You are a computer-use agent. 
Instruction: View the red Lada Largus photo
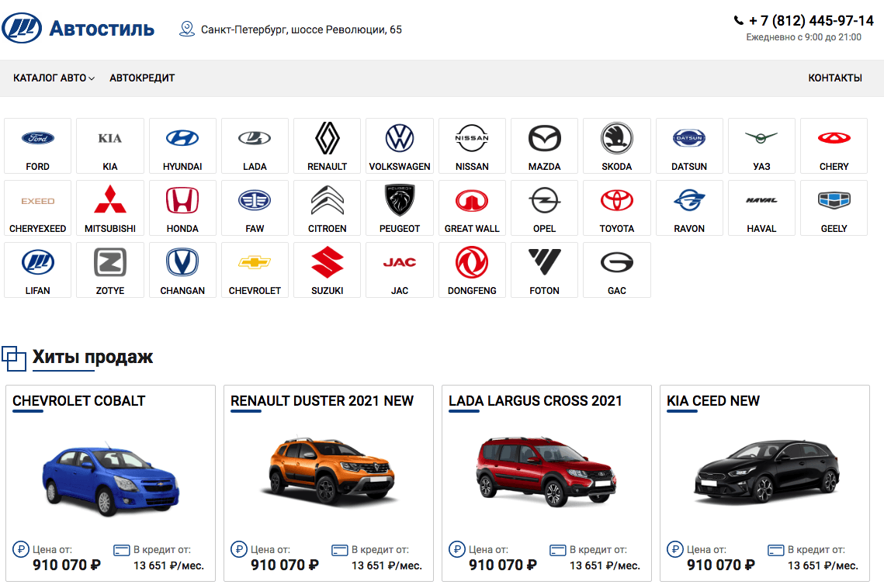546,471
